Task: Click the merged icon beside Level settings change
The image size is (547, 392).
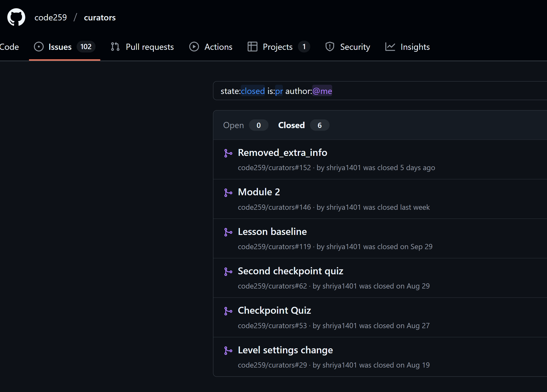Action: coord(228,351)
